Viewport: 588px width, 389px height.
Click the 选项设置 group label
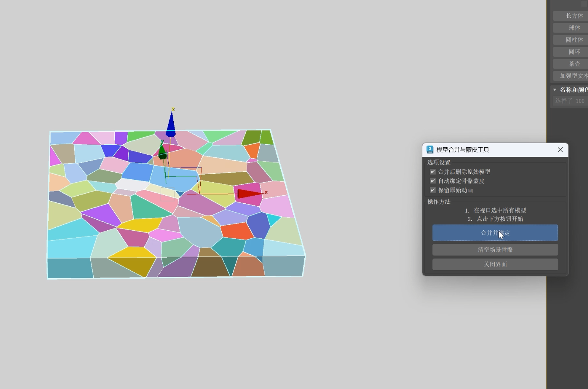click(439, 162)
